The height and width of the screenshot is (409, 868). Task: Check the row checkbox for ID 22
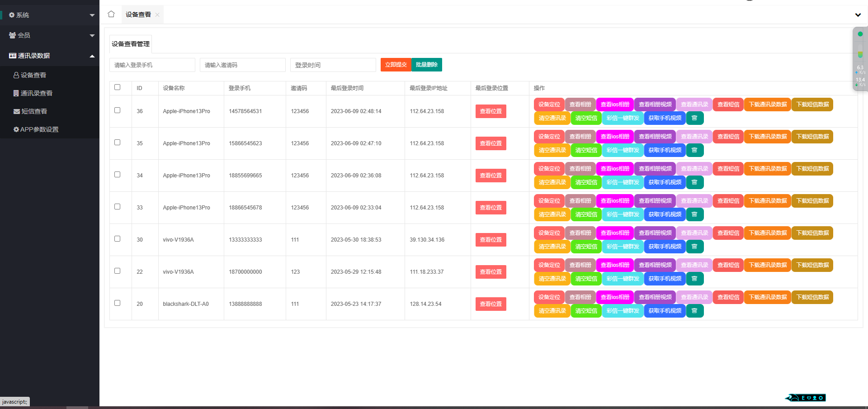118,271
